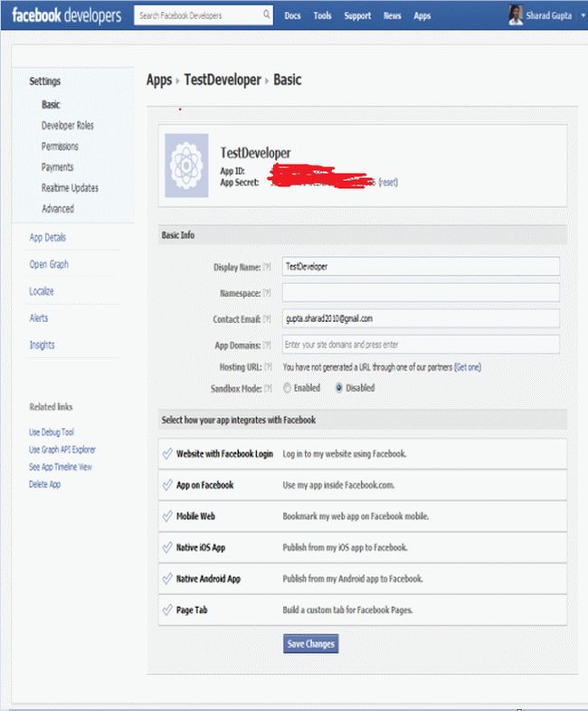This screenshot has width=588, height=711.
Task: Click the Namespace input field
Action: [421, 292]
